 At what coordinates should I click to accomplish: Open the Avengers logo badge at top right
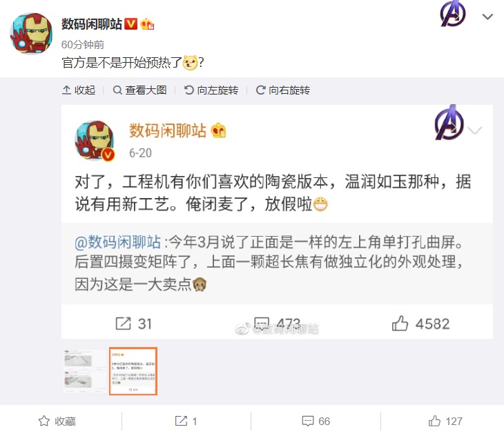[453, 14]
